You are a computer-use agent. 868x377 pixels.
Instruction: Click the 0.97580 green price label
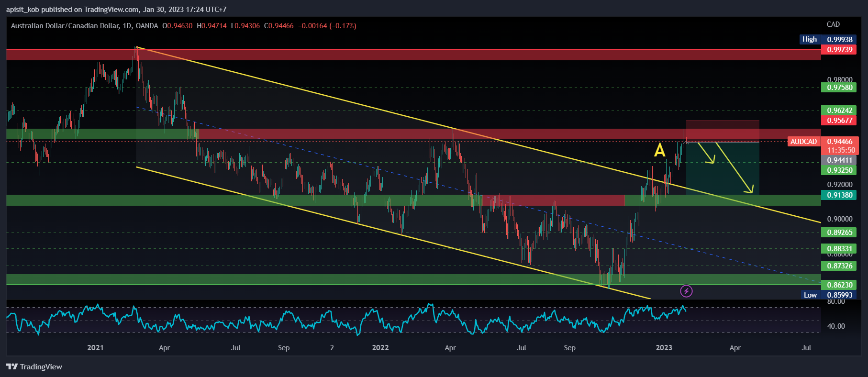pos(840,88)
